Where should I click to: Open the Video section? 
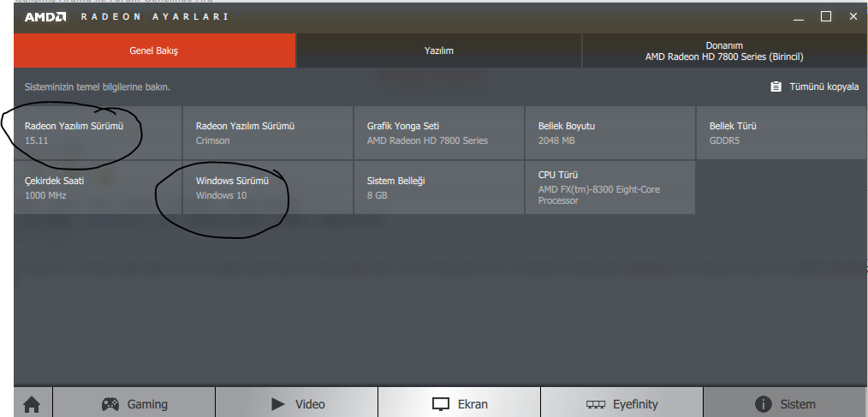click(297, 402)
